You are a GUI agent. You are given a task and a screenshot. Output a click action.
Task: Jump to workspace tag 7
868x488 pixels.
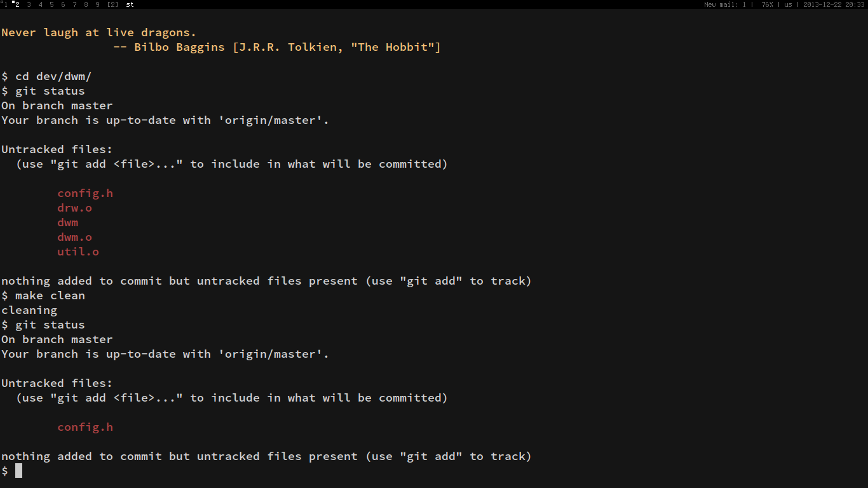click(74, 4)
